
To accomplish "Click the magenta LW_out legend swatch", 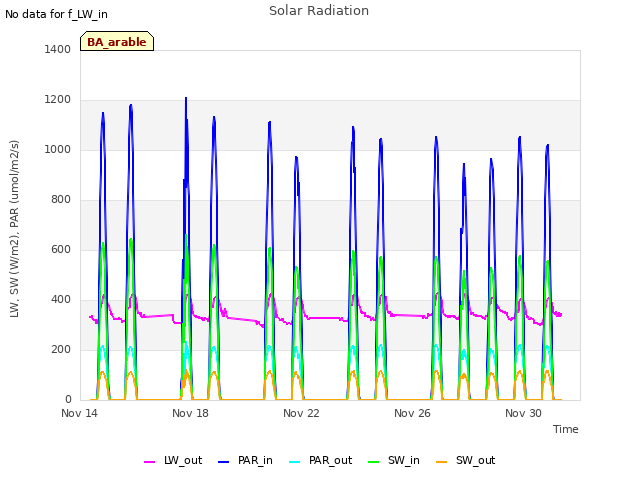I will point(149,462).
